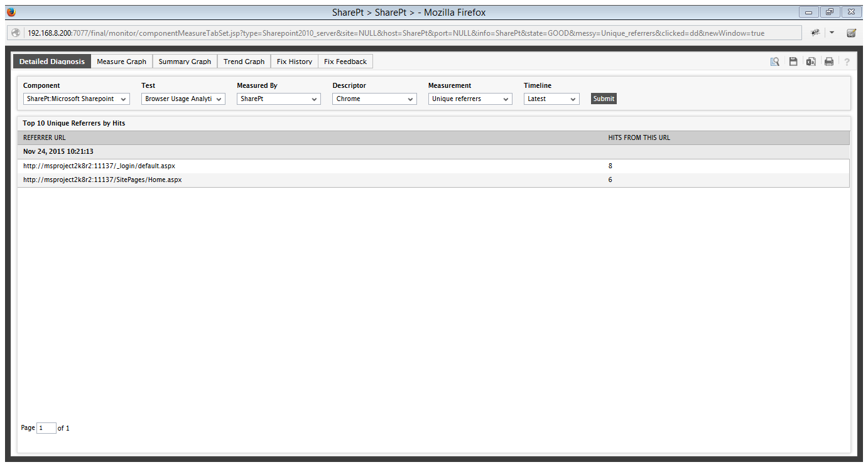The image size is (868, 467).
Task: Click the REFERRER URL column header
Action: [45, 137]
